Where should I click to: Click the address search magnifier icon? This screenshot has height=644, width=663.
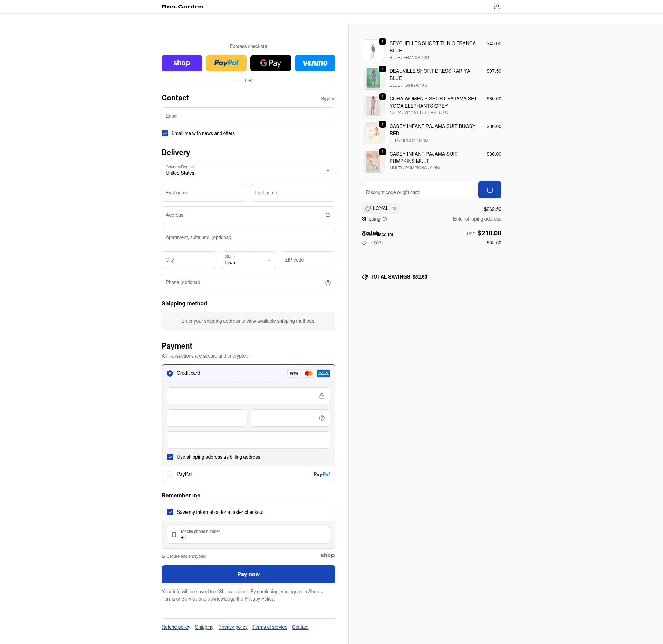pyautogui.click(x=328, y=215)
